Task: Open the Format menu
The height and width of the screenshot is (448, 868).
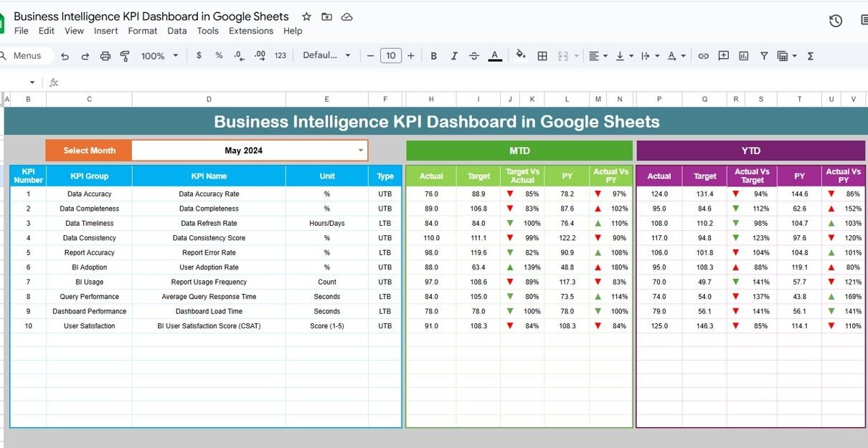Action: click(142, 31)
